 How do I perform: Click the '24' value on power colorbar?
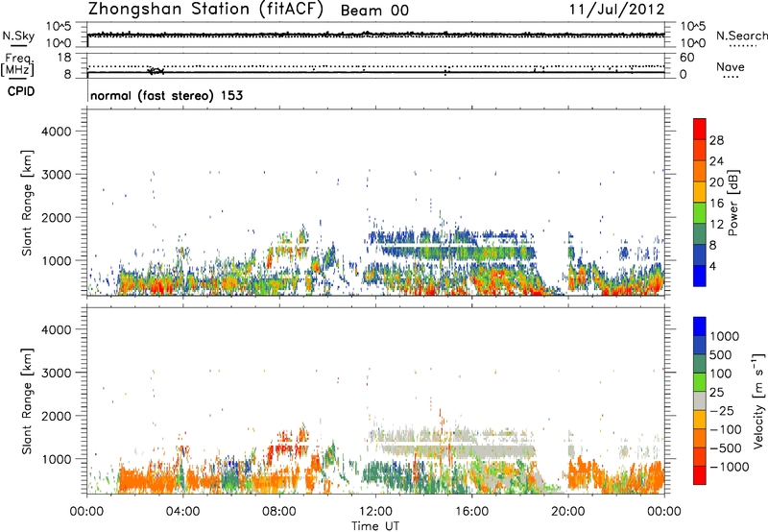pos(716,161)
